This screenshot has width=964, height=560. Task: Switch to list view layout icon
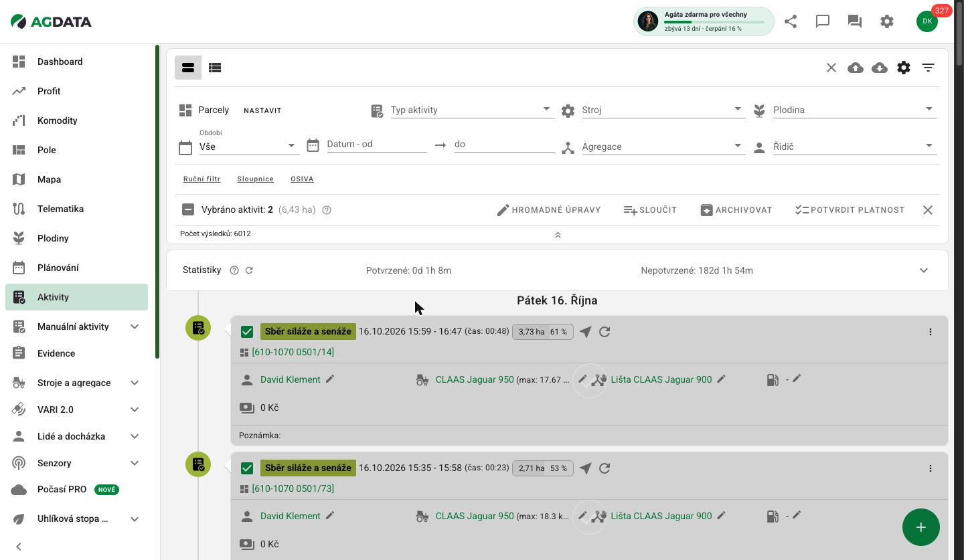pyautogui.click(x=215, y=68)
